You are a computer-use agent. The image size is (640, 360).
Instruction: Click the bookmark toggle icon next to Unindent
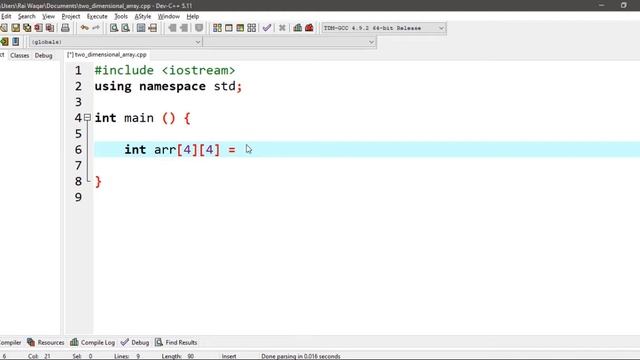click(199, 28)
